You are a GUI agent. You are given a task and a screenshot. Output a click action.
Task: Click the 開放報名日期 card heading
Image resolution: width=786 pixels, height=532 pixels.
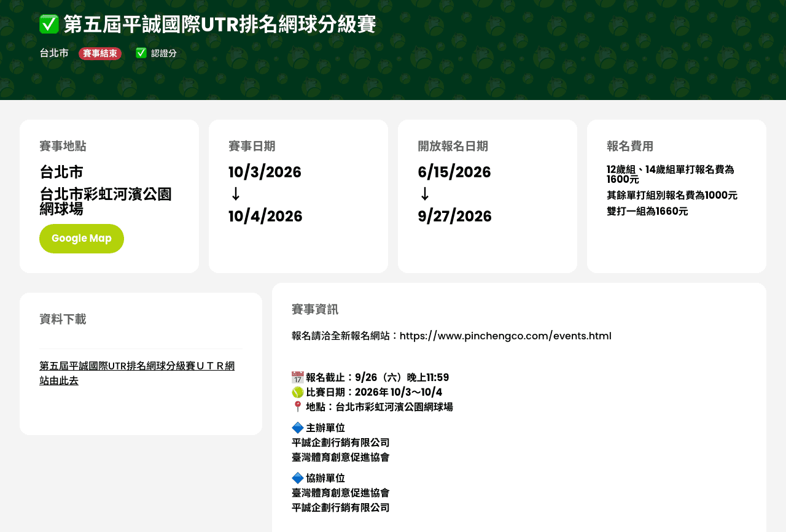(453, 146)
